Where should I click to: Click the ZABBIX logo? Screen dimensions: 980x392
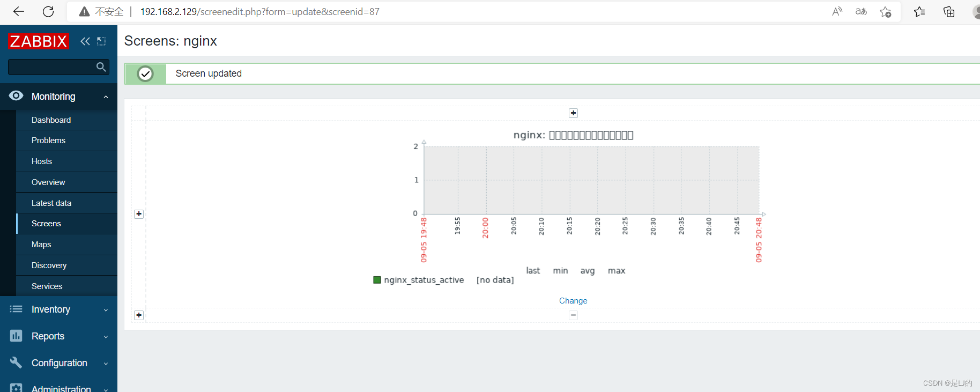tap(39, 41)
